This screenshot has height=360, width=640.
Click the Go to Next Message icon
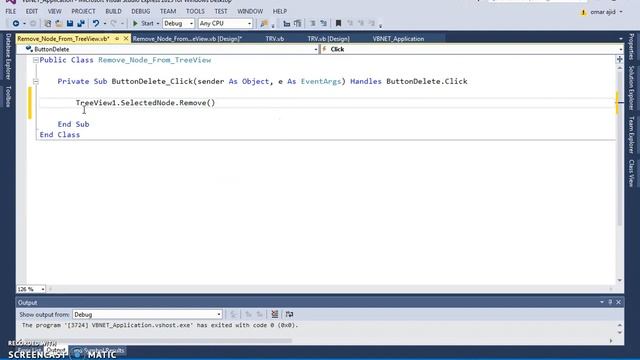click(259, 314)
